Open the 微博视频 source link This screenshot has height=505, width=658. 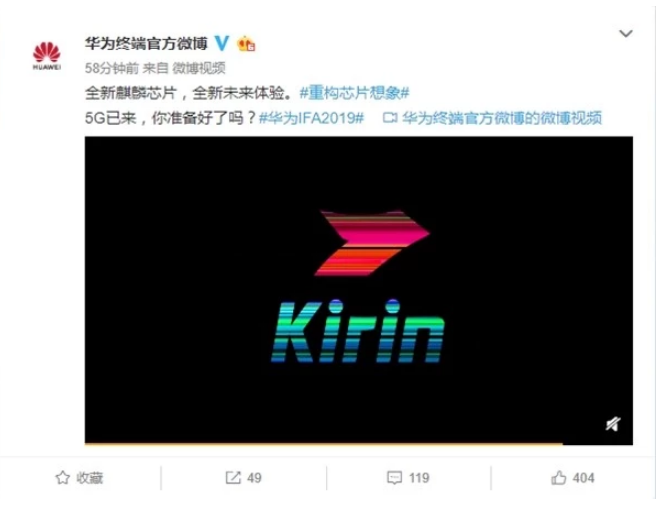point(199,68)
